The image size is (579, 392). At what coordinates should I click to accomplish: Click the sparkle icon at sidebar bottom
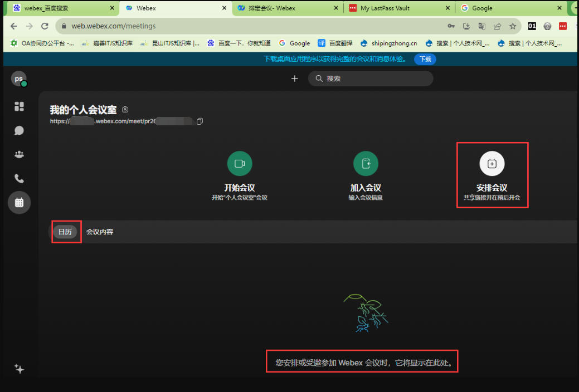coord(19,369)
